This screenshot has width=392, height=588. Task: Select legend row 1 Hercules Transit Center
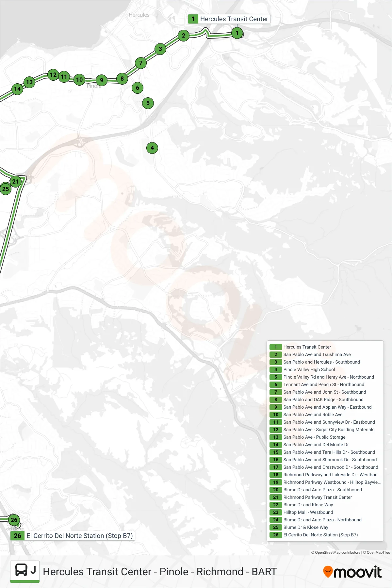[325, 347]
